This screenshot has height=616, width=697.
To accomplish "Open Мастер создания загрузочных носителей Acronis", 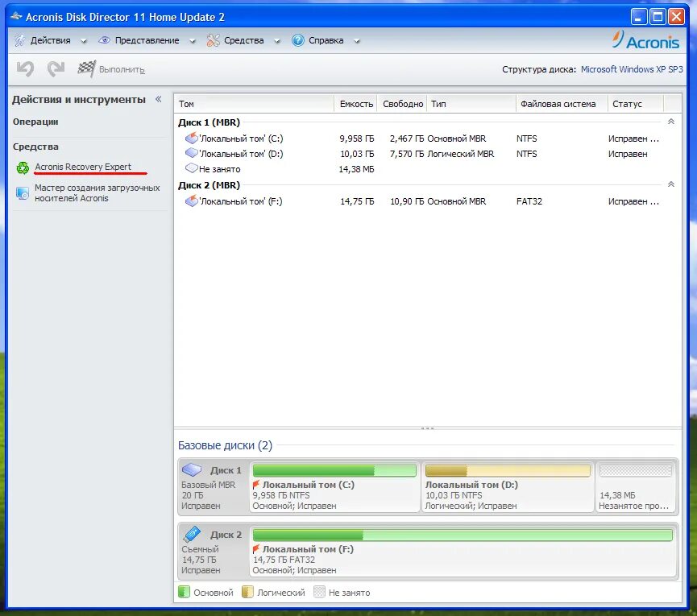I will [x=97, y=192].
